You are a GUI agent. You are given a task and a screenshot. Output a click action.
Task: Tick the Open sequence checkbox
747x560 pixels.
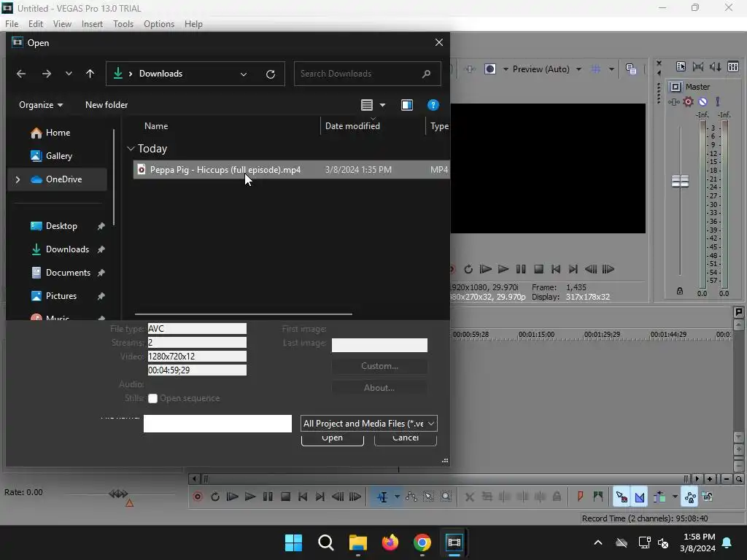[x=152, y=399]
